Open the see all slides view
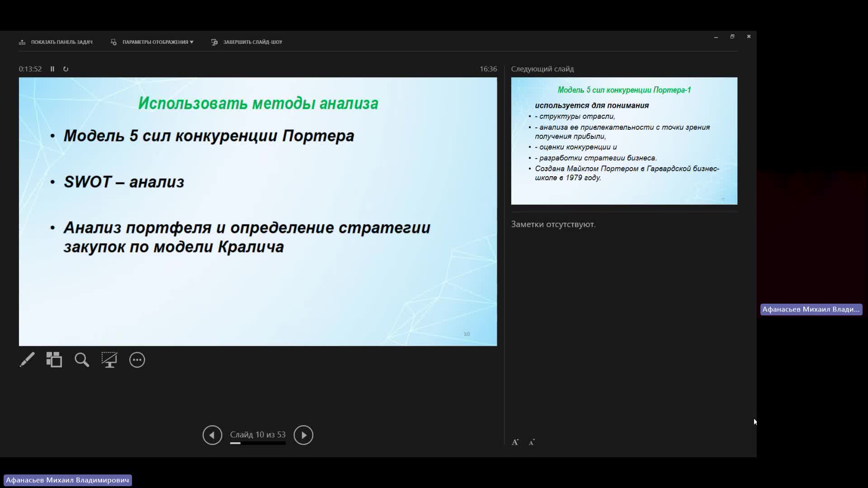This screenshot has width=868, height=488. pos(54,360)
